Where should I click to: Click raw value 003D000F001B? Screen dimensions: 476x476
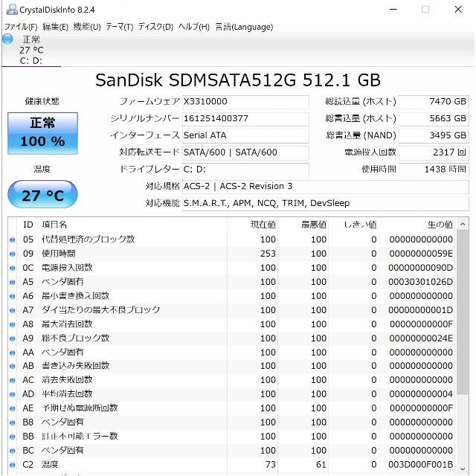point(421,464)
